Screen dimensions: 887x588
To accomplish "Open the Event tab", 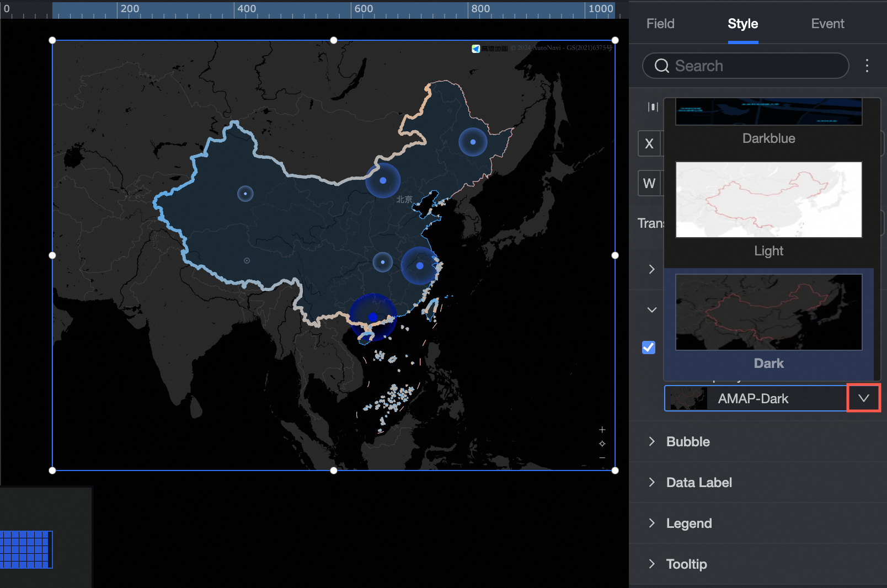I will [827, 24].
